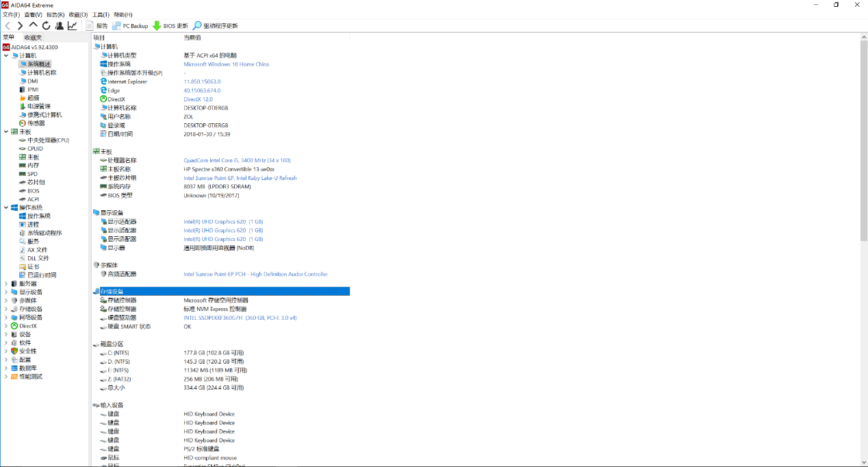The height and width of the screenshot is (467, 868).
Task: Open the 数据库 database tree node
Action: click(23, 368)
